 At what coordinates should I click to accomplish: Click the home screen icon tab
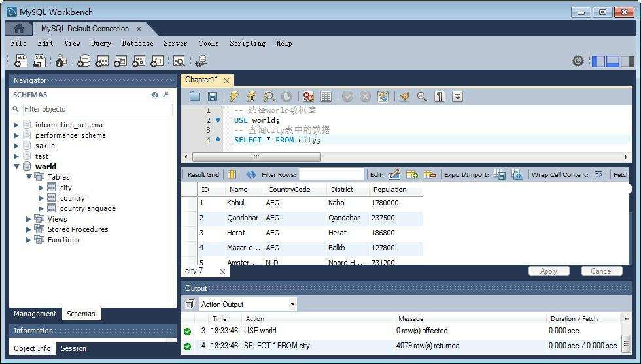(19, 28)
